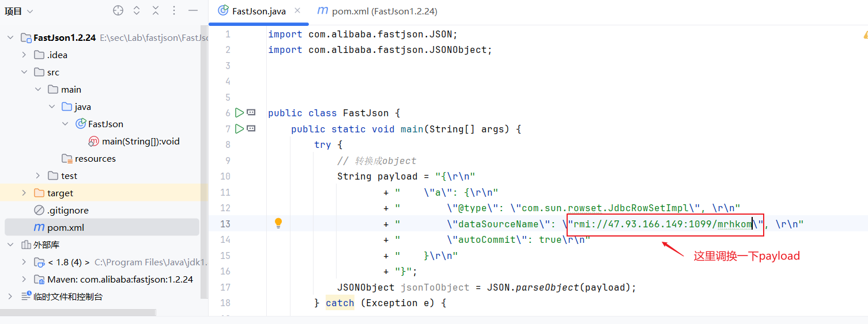Image resolution: width=868 pixels, height=324 pixels.
Task: Click line number 13 in the gutter
Action: click(225, 223)
